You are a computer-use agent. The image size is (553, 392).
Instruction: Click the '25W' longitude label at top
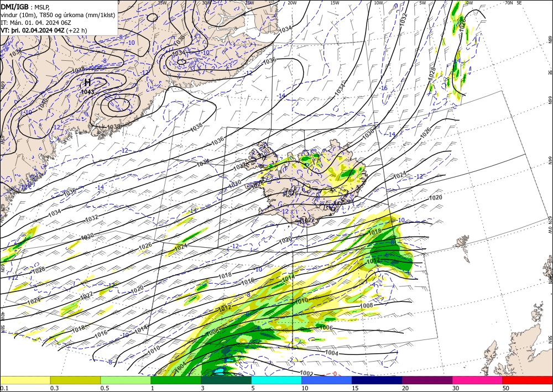(x=249, y=2)
